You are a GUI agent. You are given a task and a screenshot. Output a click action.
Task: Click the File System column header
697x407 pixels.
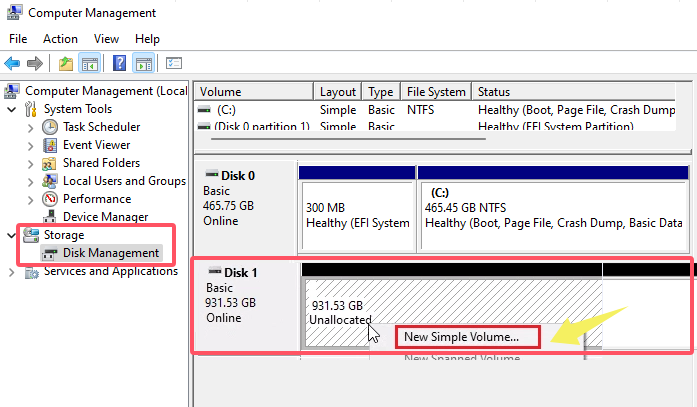pos(435,91)
